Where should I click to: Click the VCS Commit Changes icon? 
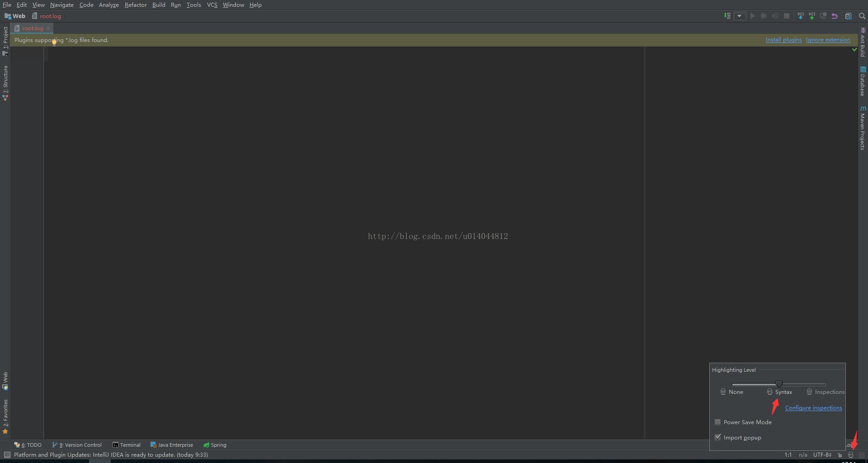point(812,16)
